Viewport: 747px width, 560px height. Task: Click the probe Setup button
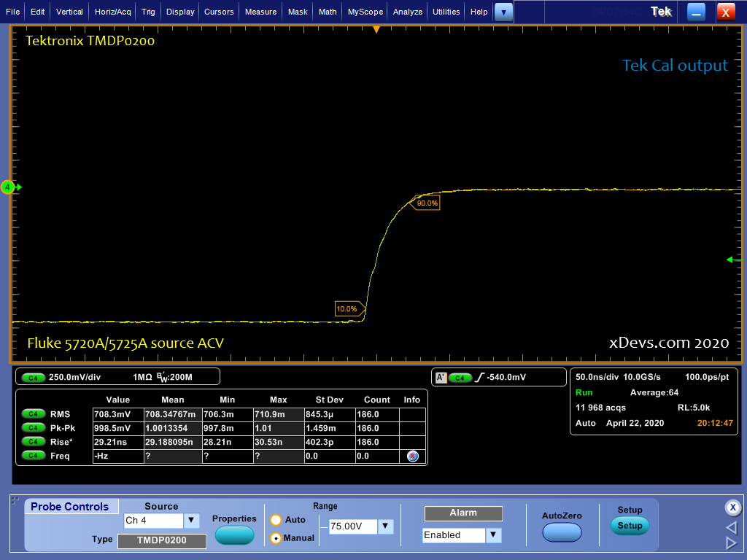pyautogui.click(x=630, y=526)
